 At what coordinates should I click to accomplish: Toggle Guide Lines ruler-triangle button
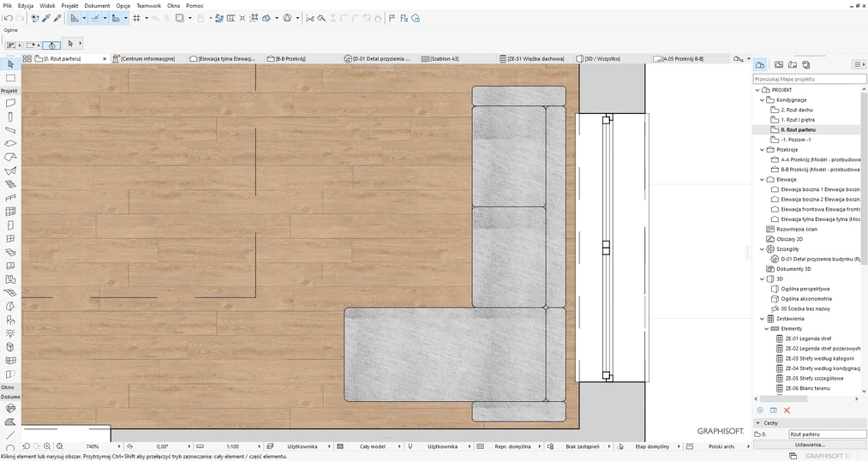(x=75, y=18)
